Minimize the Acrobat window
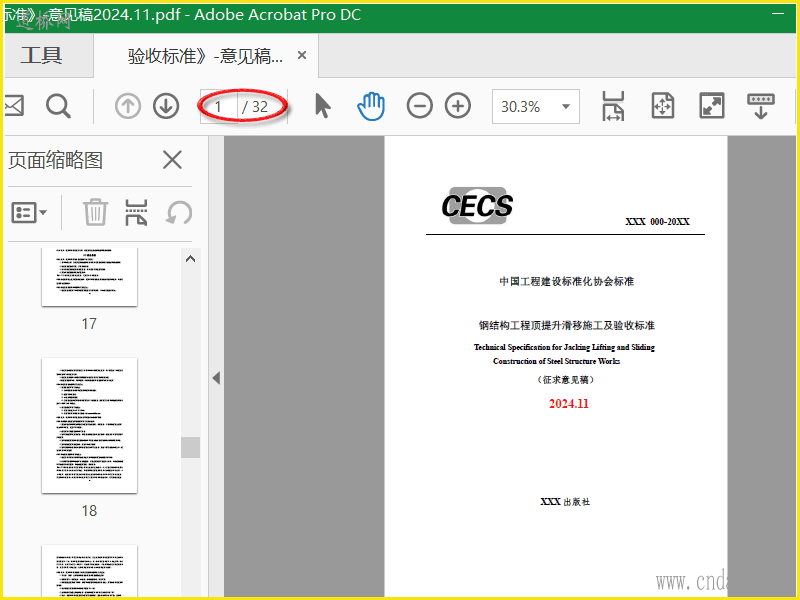This screenshot has height=600, width=800. coord(778,14)
